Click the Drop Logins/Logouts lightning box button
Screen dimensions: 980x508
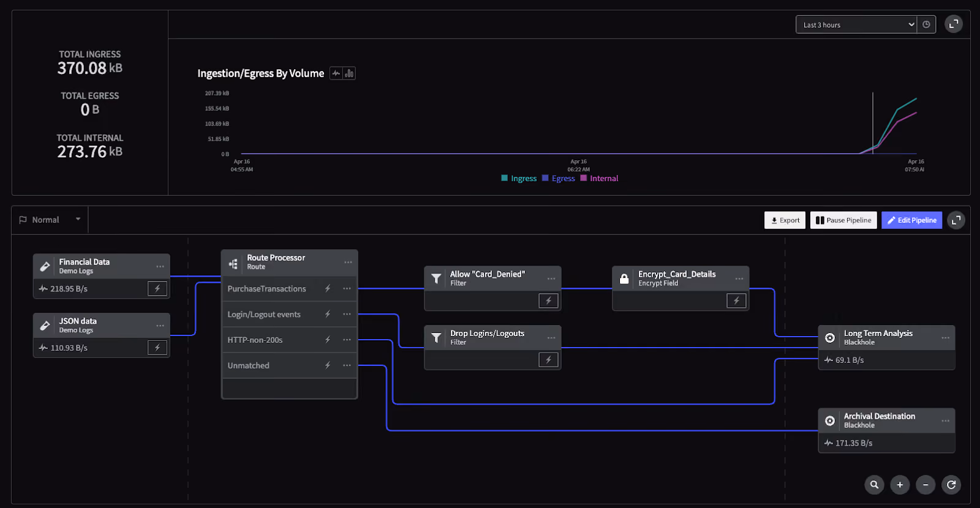(548, 360)
